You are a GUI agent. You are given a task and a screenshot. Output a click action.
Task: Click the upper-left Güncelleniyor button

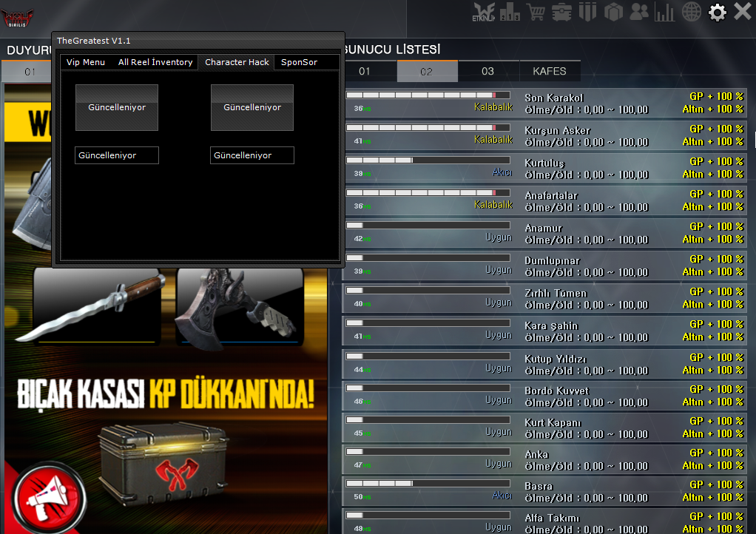pos(117,107)
